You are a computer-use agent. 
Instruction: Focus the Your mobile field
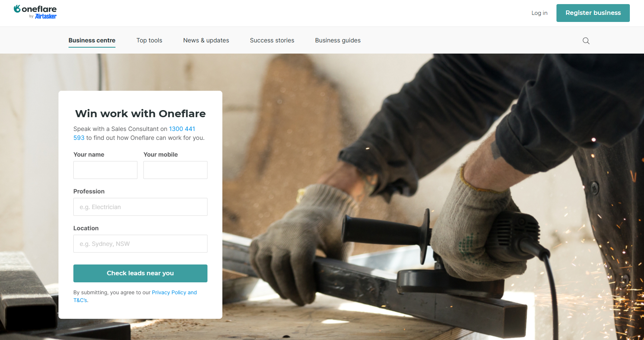[175, 170]
